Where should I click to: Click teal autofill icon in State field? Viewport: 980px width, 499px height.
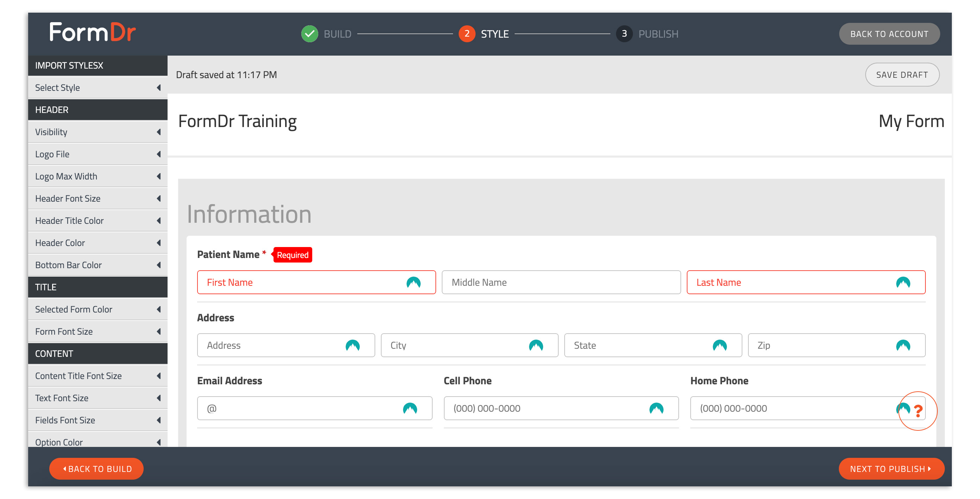click(720, 345)
